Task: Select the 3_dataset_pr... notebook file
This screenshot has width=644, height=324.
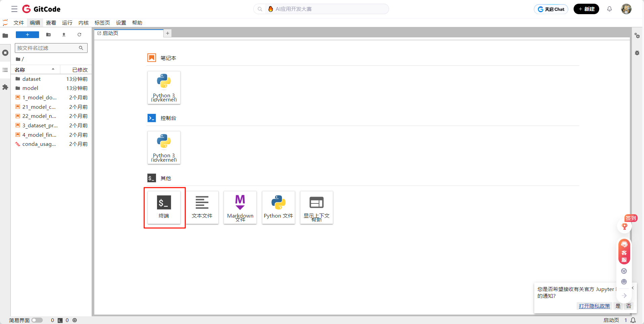Action: (51, 125)
